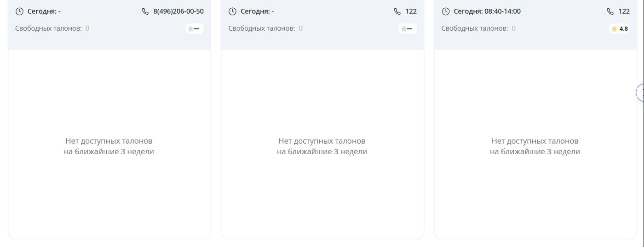Click phone number 122 in the rightmost card
The image size is (644, 247).
click(x=624, y=11)
